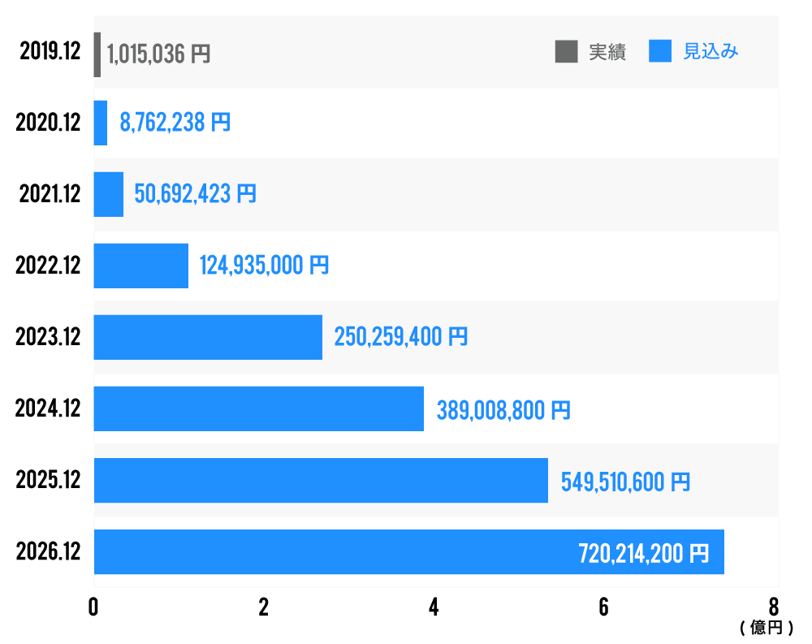Click the x-axis tick label 4
812x644 pixels.
point(434,607)
